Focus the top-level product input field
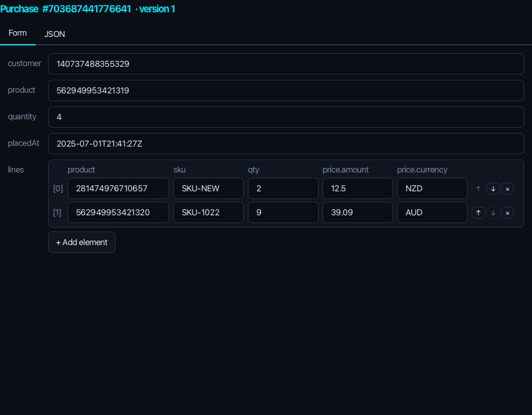 286,91
